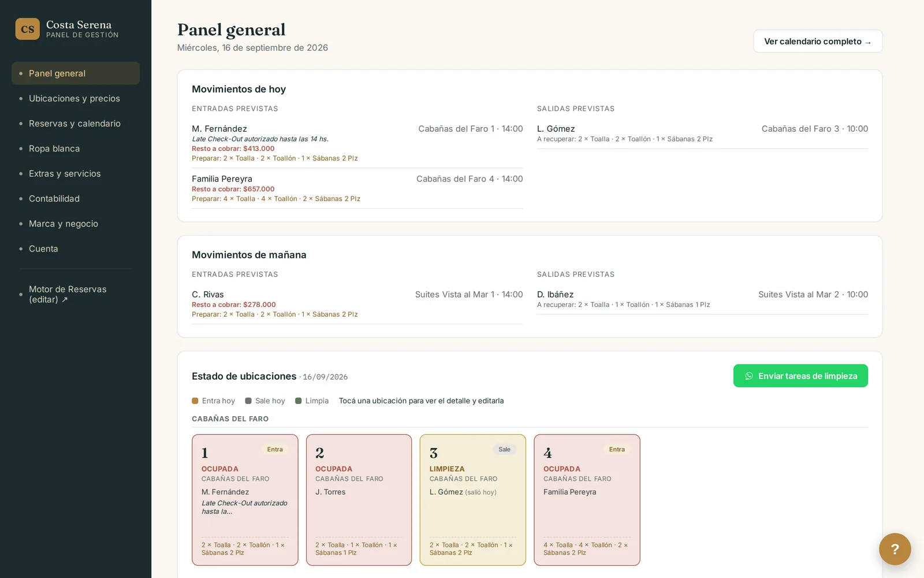Open Extras y servicios
The image size is (924, 578).
(x=76, y=173)
